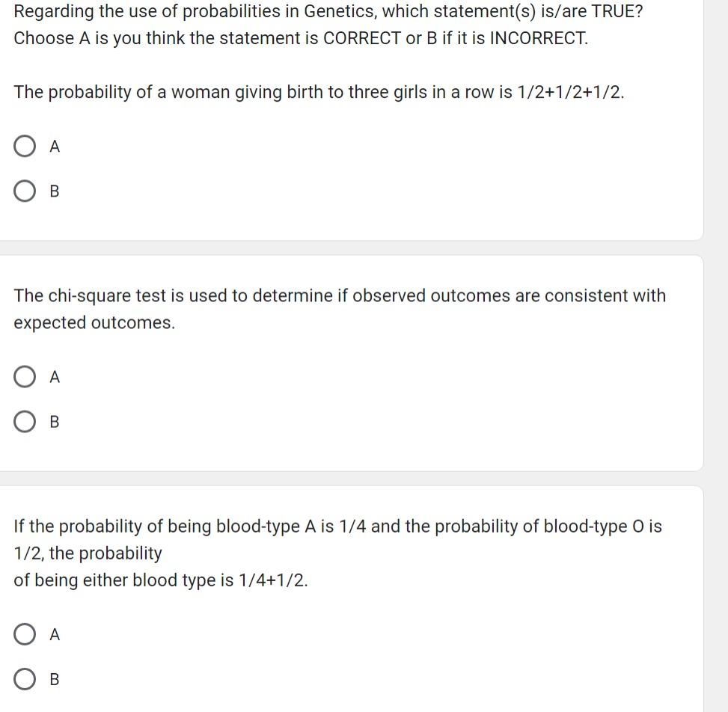The height and width of the screenshot is (712, 728).
Task: Select option A for the blood-type probability question
Action: (x=25, y=633)
